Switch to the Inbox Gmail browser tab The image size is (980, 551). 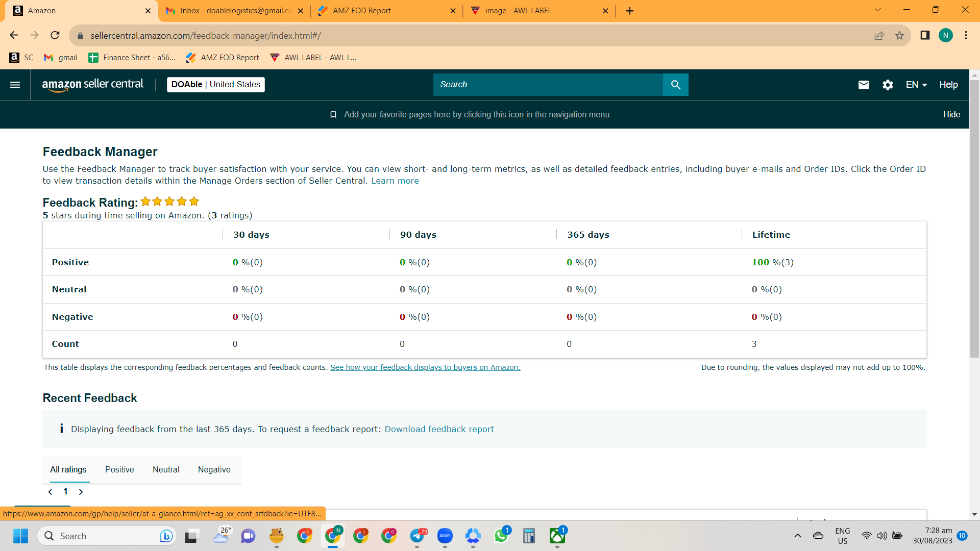[x=234, y=11]
